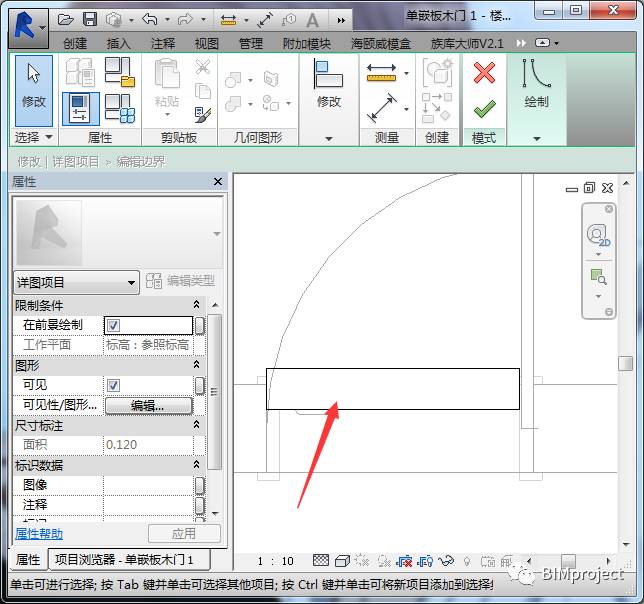
Task: Click the Aligned Dimension tool in Measure panel
Action: (382, 108)
